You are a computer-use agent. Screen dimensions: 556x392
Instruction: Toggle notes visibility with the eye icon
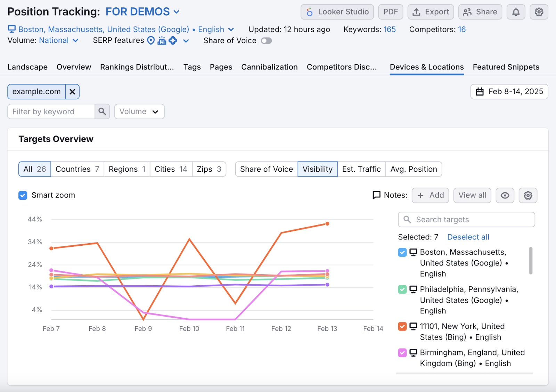tap(505, 195)
